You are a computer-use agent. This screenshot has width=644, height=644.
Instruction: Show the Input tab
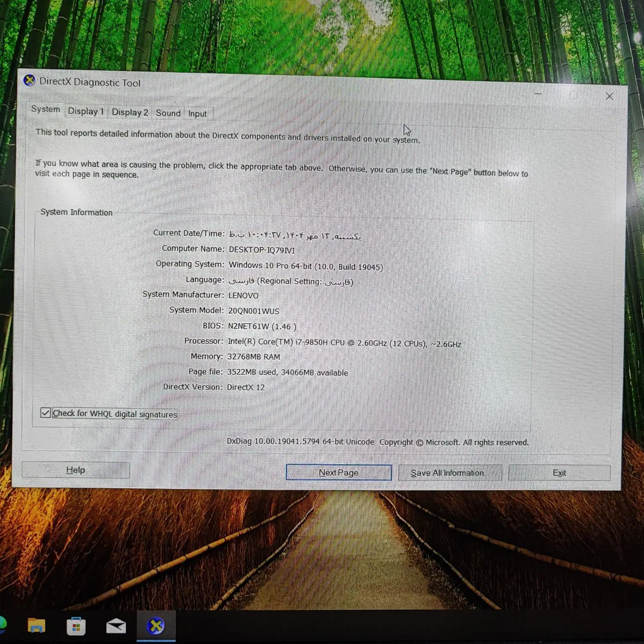pos(197,114)
